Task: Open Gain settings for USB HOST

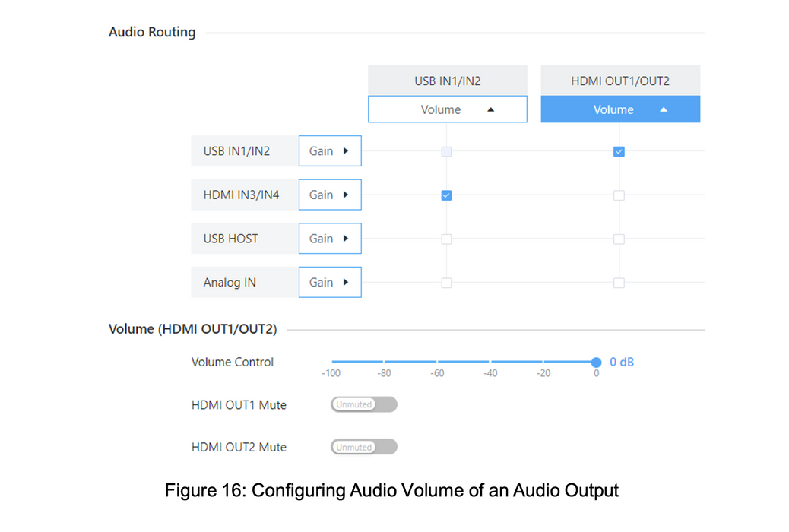Action: point(329,239)
